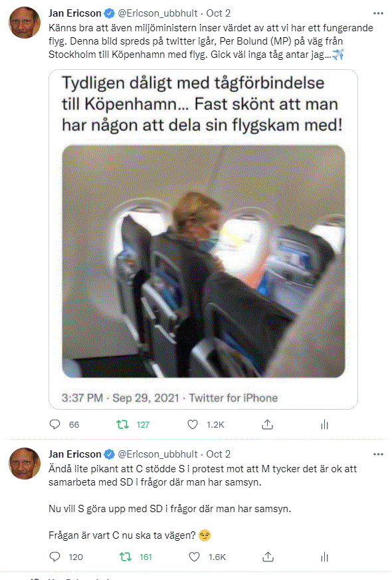Open Jan Ericson profile picture on first tweet
The width and height of the screenshot is (392, 580).
click(x=25, y=22)
